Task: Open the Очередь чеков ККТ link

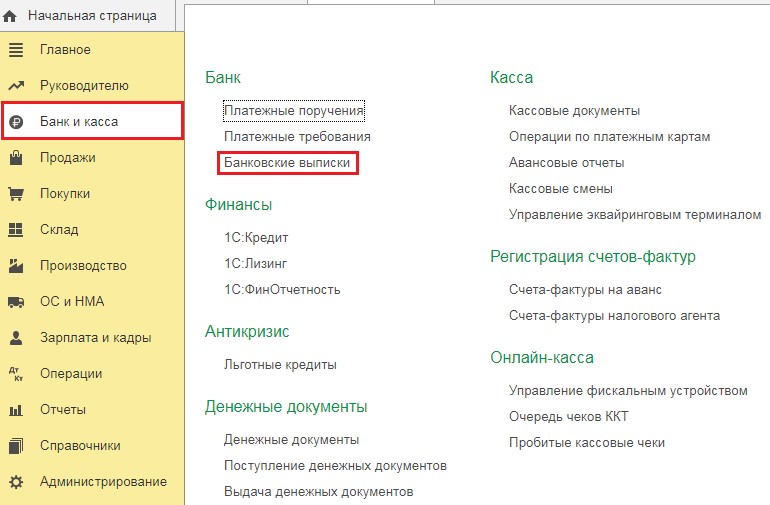Action: coord(569,417)
